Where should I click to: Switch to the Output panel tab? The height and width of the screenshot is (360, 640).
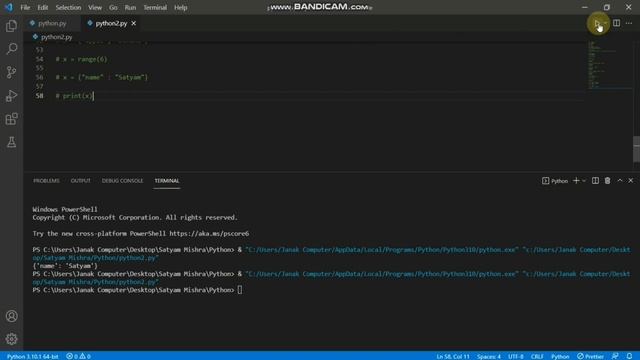coord(80,180)
